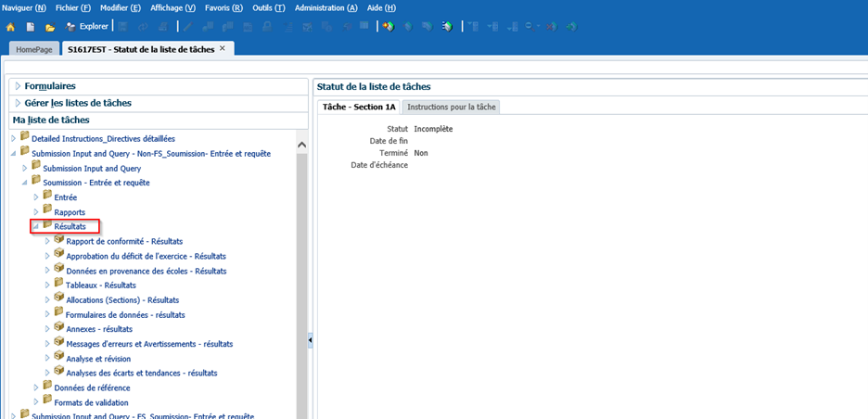Image resolution: width=868 pixels, height=419 pixels.
Task: Open the Explorer tool
Action: click(x=86, y=27)
